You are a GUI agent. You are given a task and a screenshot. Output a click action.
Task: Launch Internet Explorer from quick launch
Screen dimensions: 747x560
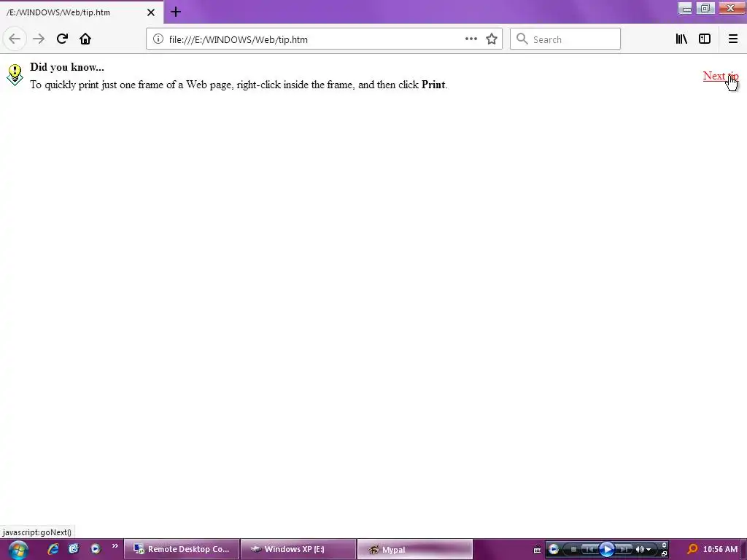(53, 549)
